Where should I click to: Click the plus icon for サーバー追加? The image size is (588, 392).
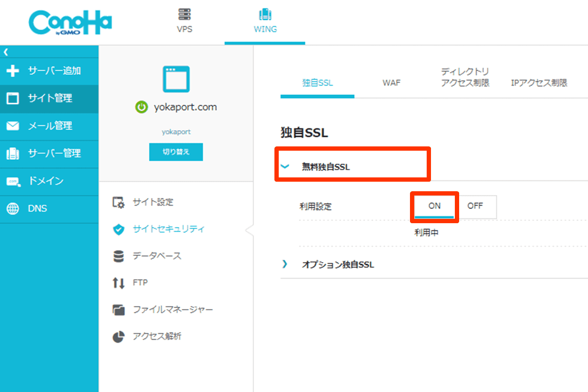pyautogui.click(x=13, y=71)
